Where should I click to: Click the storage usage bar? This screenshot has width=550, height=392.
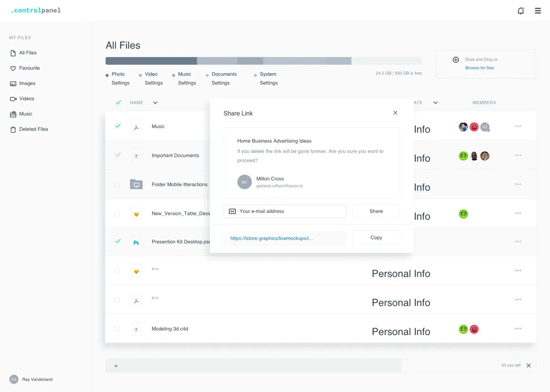tap(263, 61)
